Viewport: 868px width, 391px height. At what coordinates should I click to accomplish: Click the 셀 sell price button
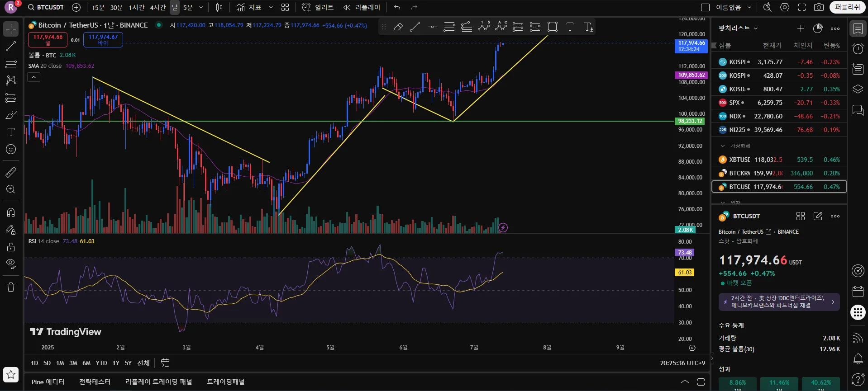pyautogui.click(x=48, y=40)
